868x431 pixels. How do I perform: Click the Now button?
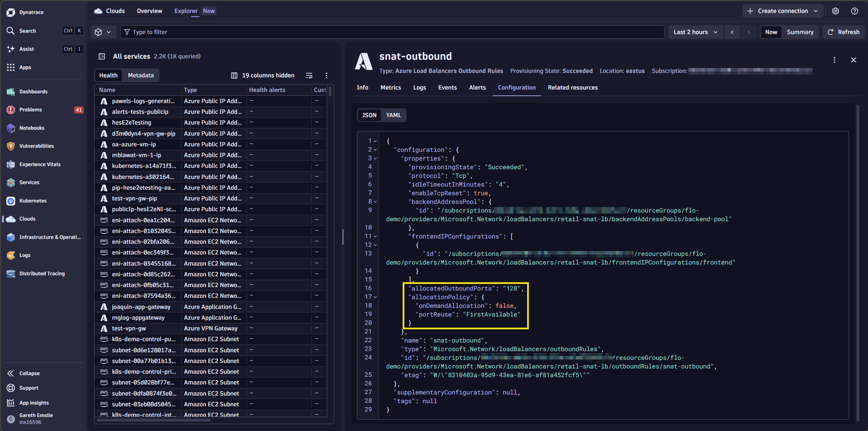[x=771, y=32]
